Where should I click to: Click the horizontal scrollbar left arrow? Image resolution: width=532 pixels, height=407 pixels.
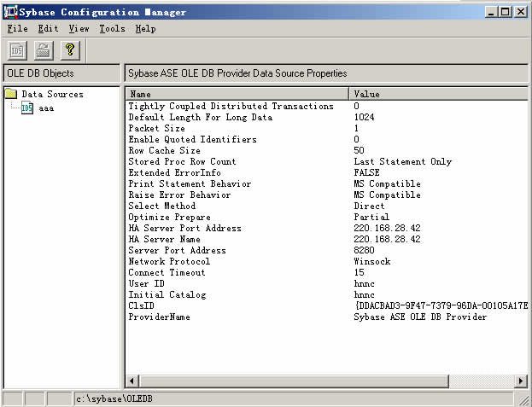(x=133, y=381)
